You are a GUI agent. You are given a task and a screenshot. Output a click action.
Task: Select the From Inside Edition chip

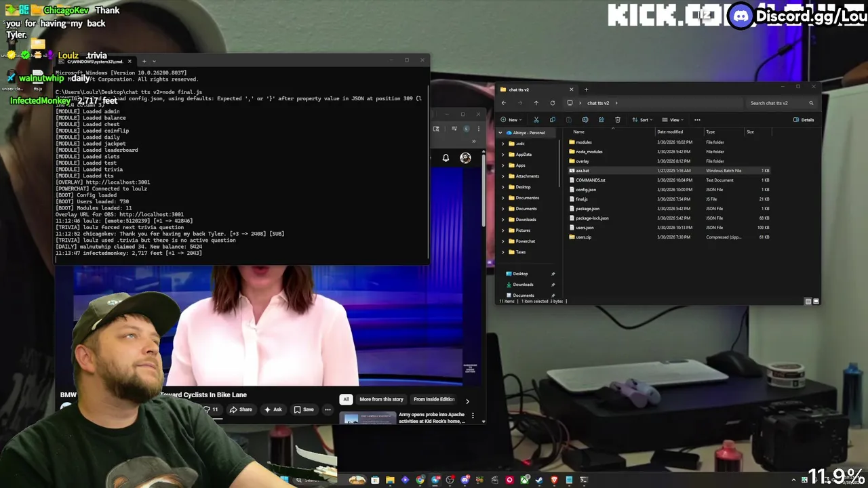434,399
